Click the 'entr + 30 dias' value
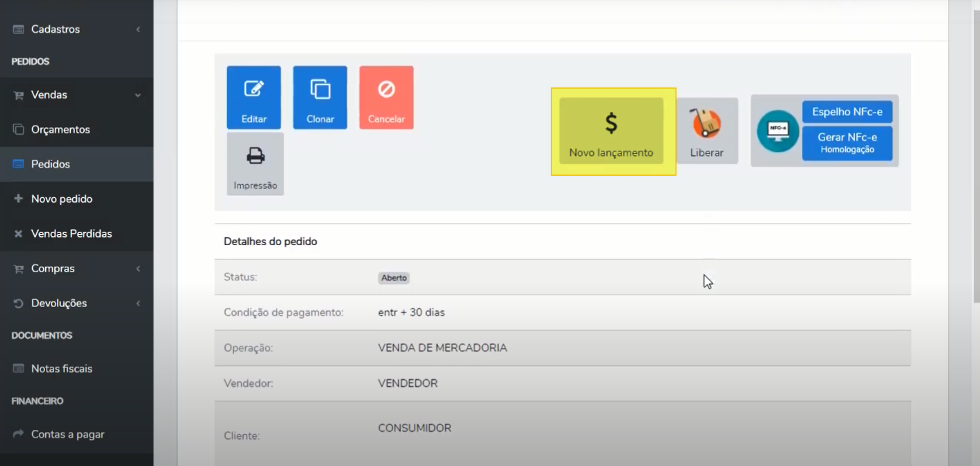Screen dimensions: 980x466 tap(411, 313)
